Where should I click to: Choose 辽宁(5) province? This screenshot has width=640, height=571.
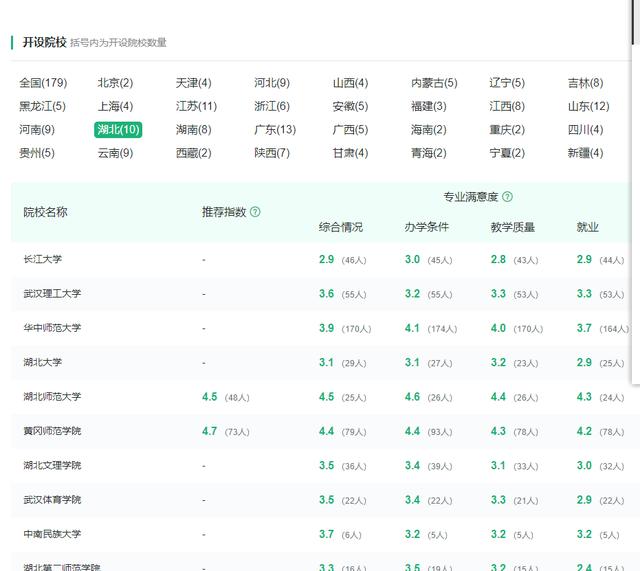pos(507,83)
